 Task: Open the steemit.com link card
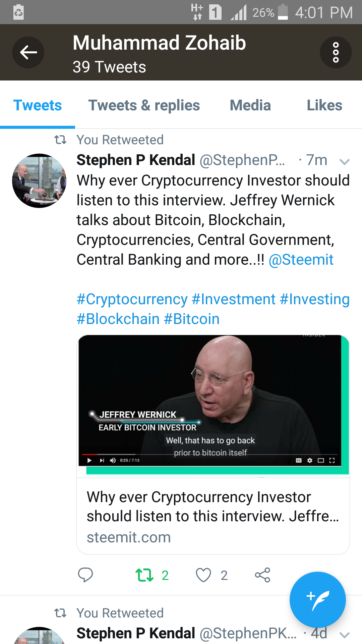[213, 516]
